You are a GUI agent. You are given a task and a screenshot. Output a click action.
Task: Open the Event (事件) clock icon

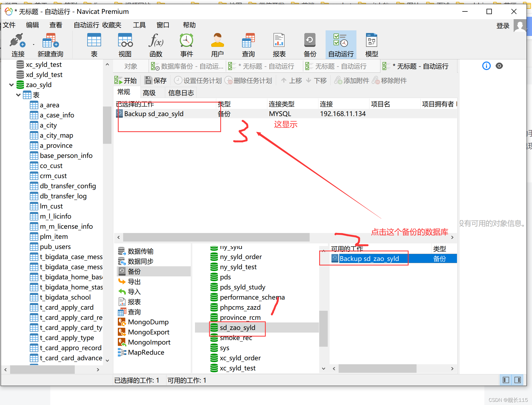click(x=186, y=45)
